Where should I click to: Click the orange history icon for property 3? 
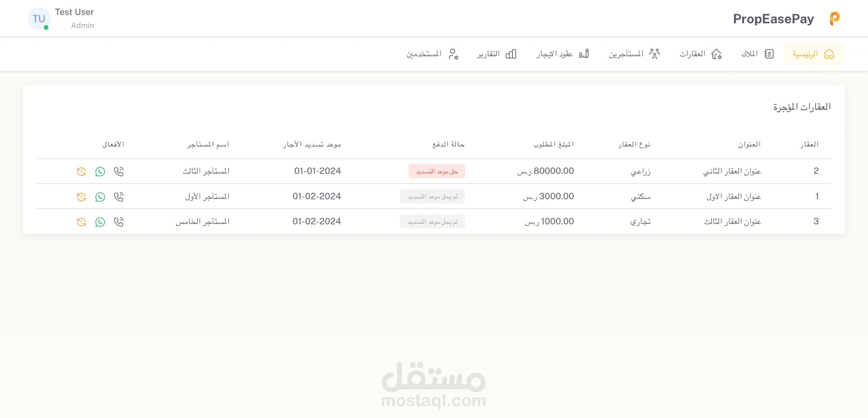(x=81, y=222)
